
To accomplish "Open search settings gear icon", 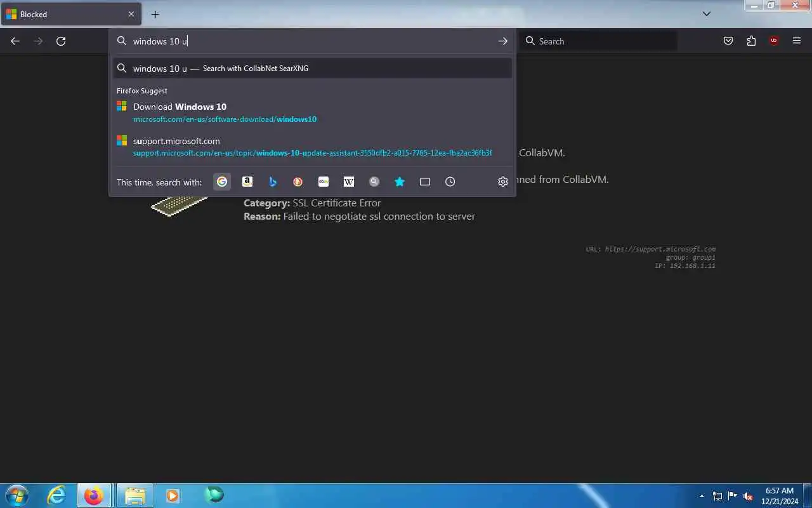I will tap(503, 182).
